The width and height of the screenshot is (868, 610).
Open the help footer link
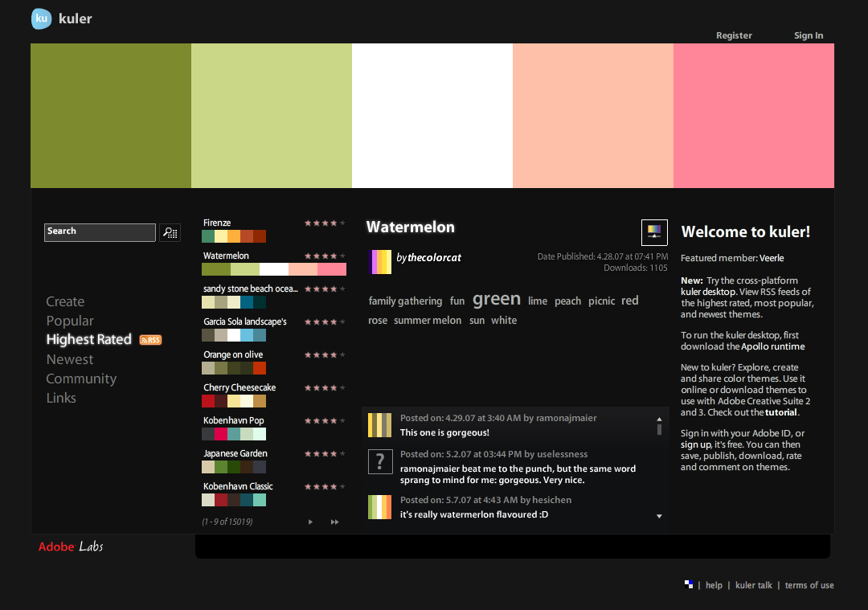coord(714,585)
